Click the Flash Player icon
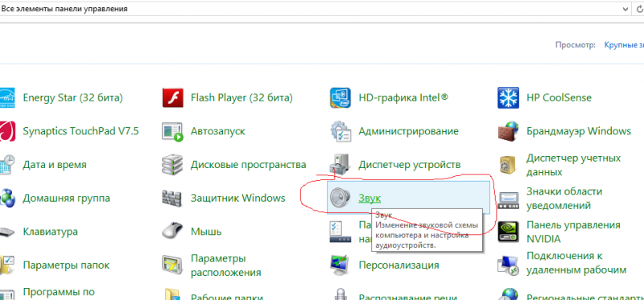This screenshot has height=300, width=644. tap(172, 97)
